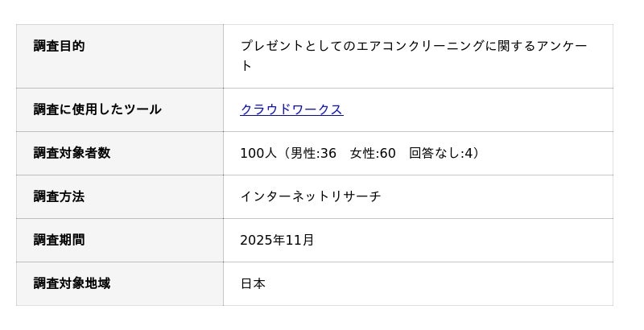Select the 調査方法 label cell

(x=59, y=196)
